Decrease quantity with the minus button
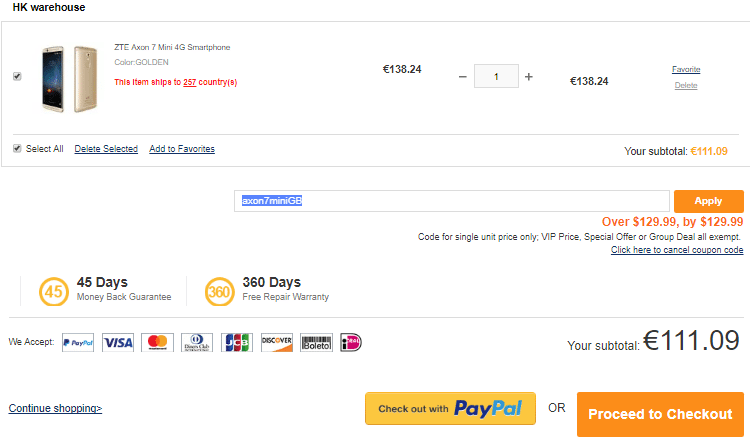Image resolution: width=750 pixels, height=443 pixels. tap(462, 77)
